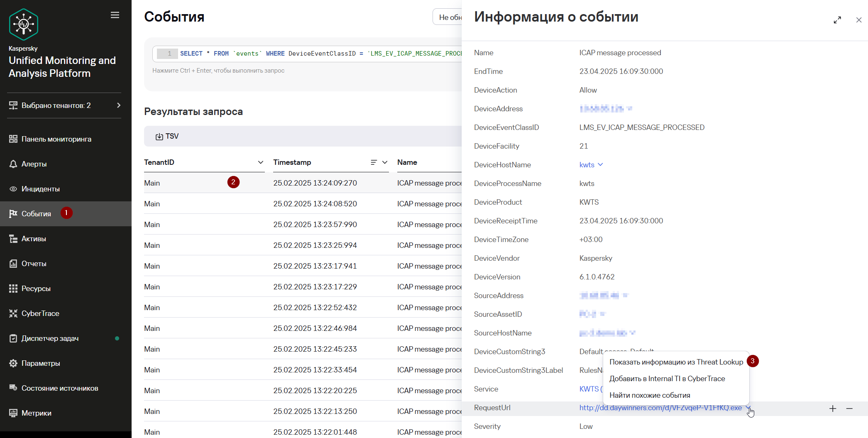Choose Показать информацию из Threat Lookup
The image size is (868, 438).
pyautogui.click(x=676, y=362)
